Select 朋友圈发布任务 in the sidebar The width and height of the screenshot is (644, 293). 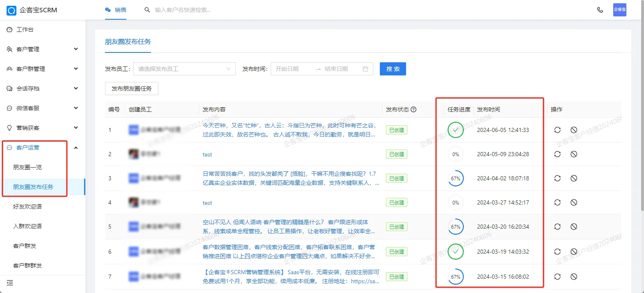(43, 187)
